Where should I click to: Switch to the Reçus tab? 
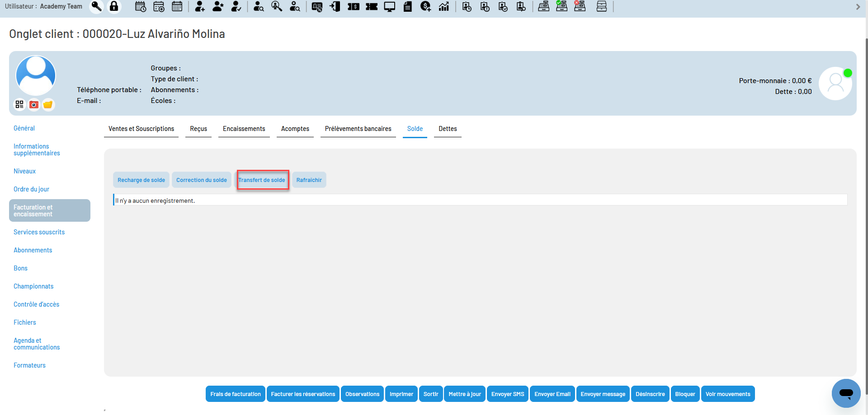click(x=198, y=129)
